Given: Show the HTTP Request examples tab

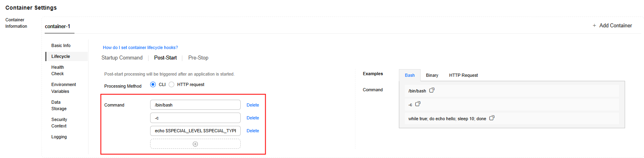Looking at the screenshot, I should point(463,75).
